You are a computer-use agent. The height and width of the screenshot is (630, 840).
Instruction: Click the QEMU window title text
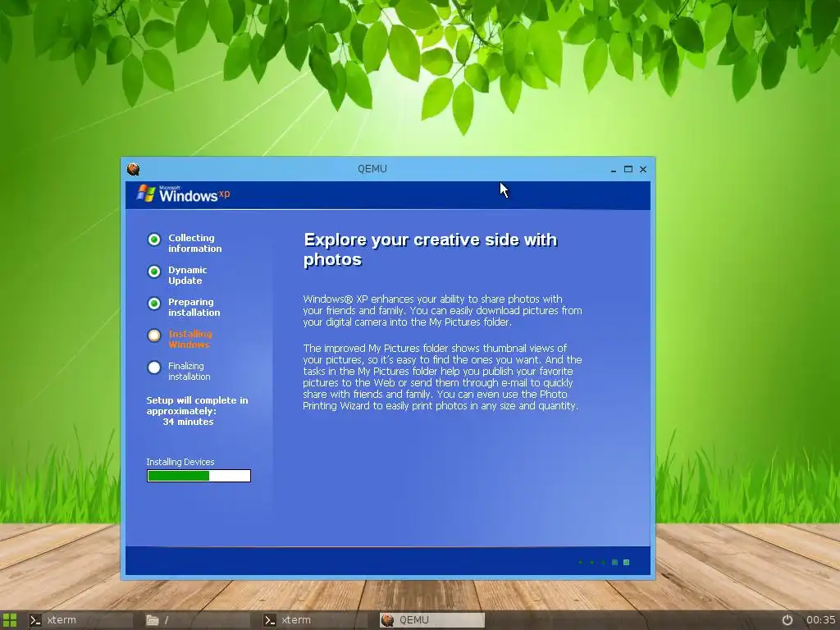(x=372, y=169)
